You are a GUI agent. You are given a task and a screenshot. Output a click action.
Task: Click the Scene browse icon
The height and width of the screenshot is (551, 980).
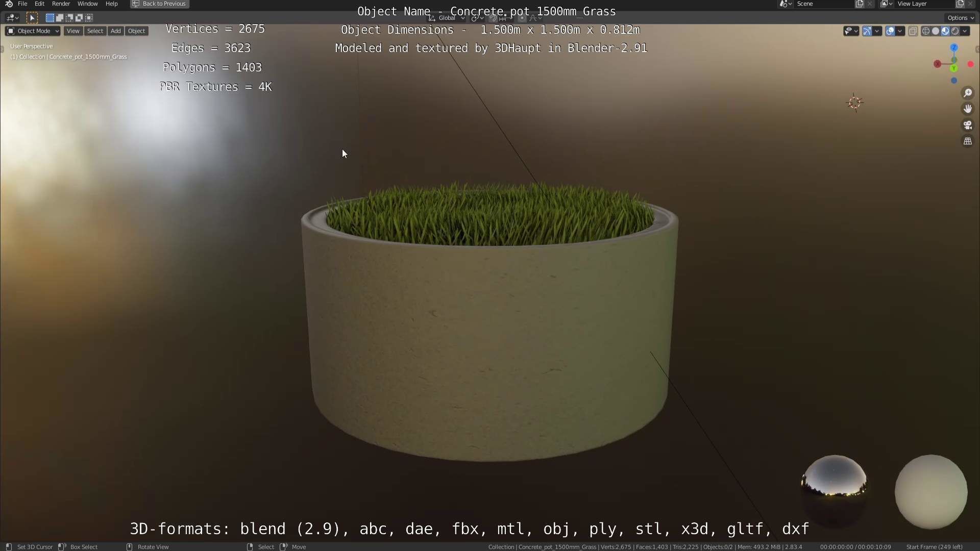point(786,4)
